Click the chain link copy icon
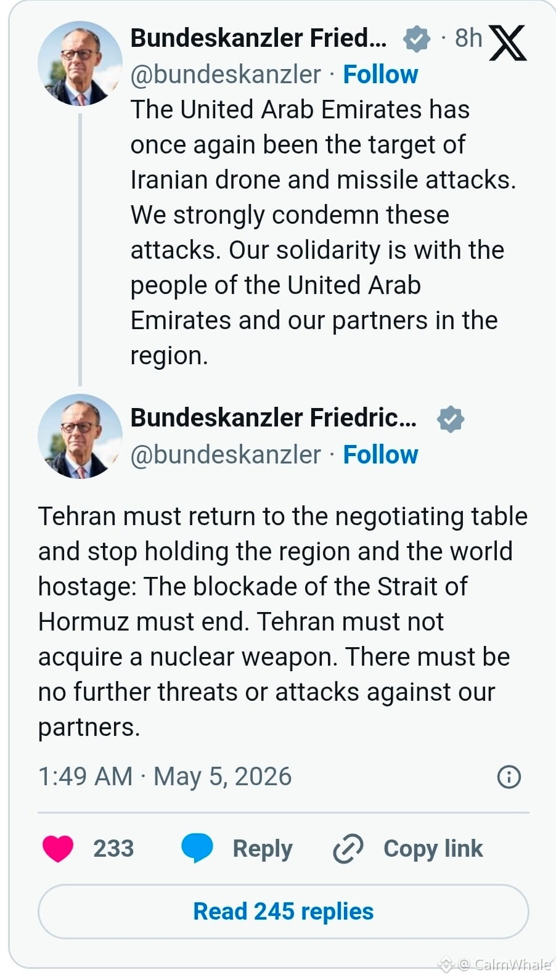 click(348, 849)
